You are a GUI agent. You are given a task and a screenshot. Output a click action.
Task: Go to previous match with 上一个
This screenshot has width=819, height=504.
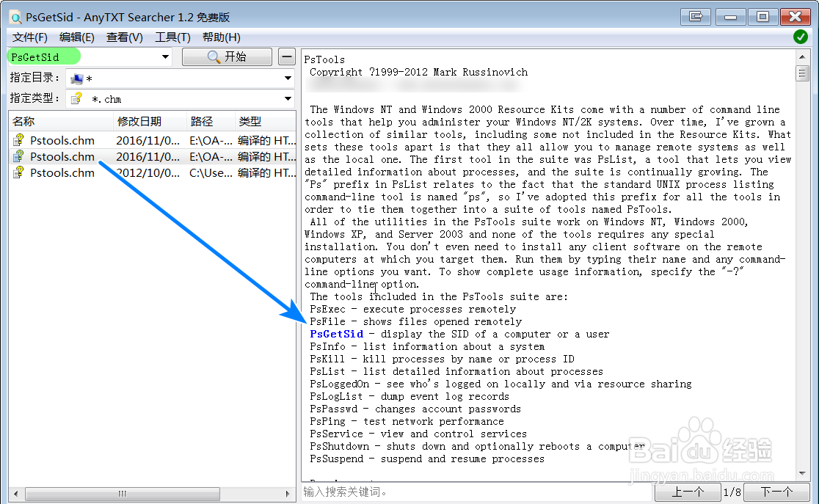coord(688,492)
